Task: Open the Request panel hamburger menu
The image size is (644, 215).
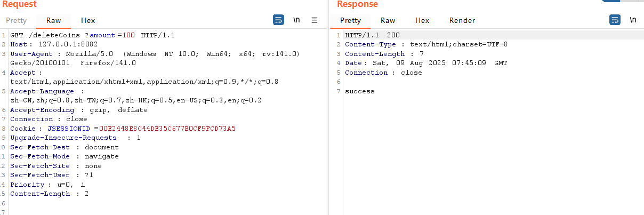Action: point(315,20)
